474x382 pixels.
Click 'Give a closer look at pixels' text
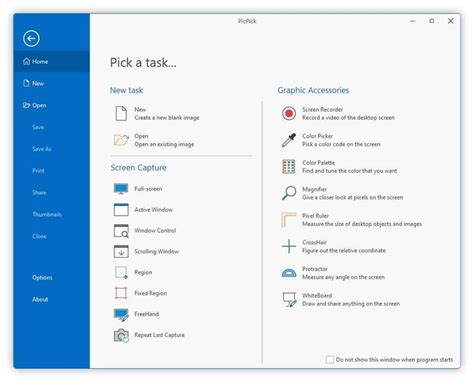(x=353, y=198)
